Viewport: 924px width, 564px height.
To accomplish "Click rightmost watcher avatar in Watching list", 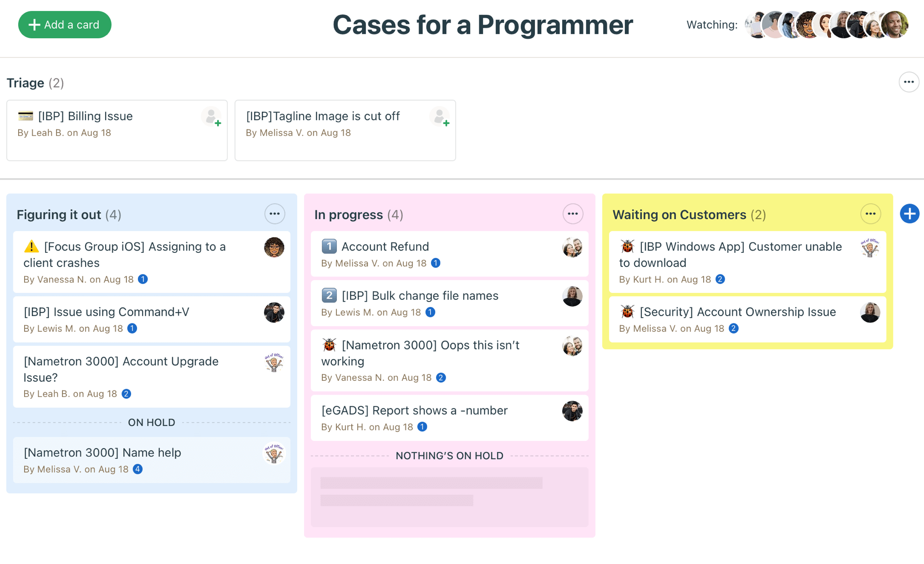I will (x=895, y=25).
